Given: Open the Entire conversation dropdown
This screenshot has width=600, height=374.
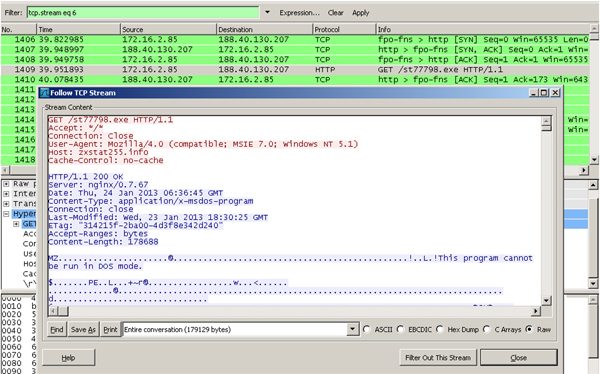Looking at the screenshot, I should [x=352, y=330].
